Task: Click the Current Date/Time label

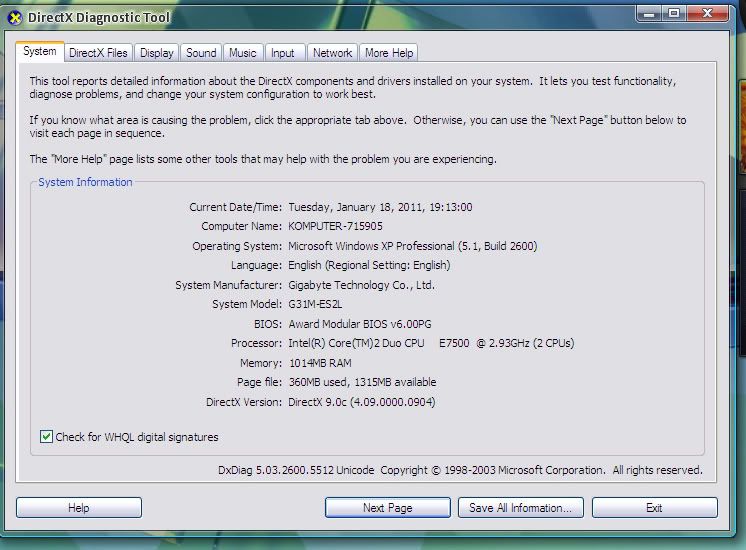Action: coord(236,207)
